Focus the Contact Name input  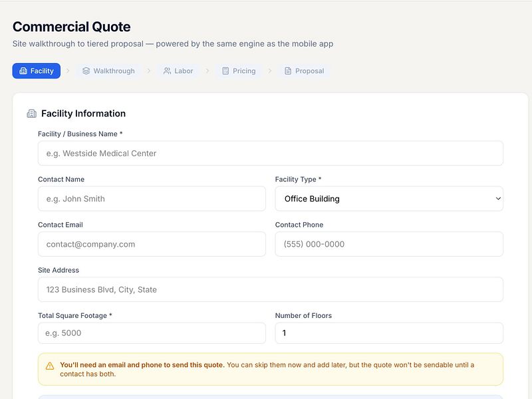pos(152,199)
